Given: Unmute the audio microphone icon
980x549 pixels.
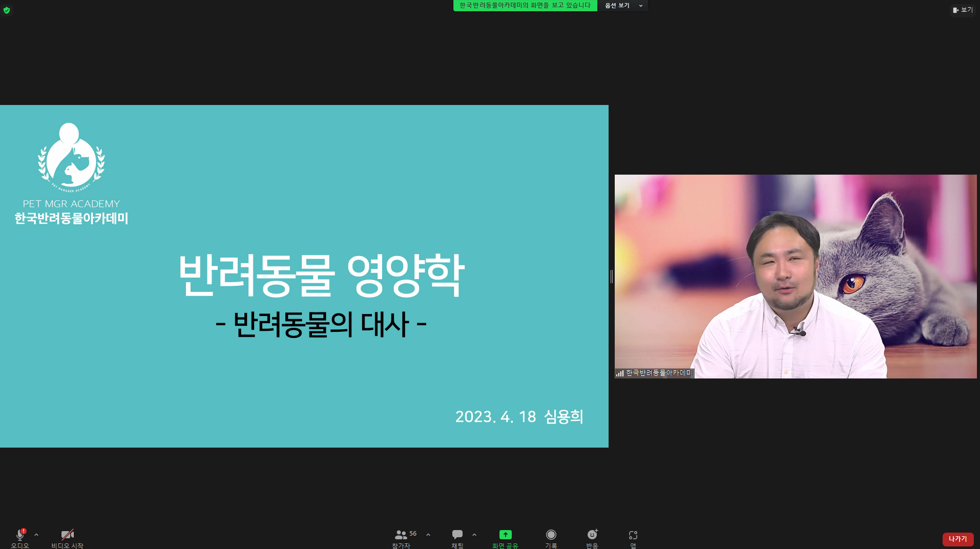Looking at the screenshot, I should 20,535.
